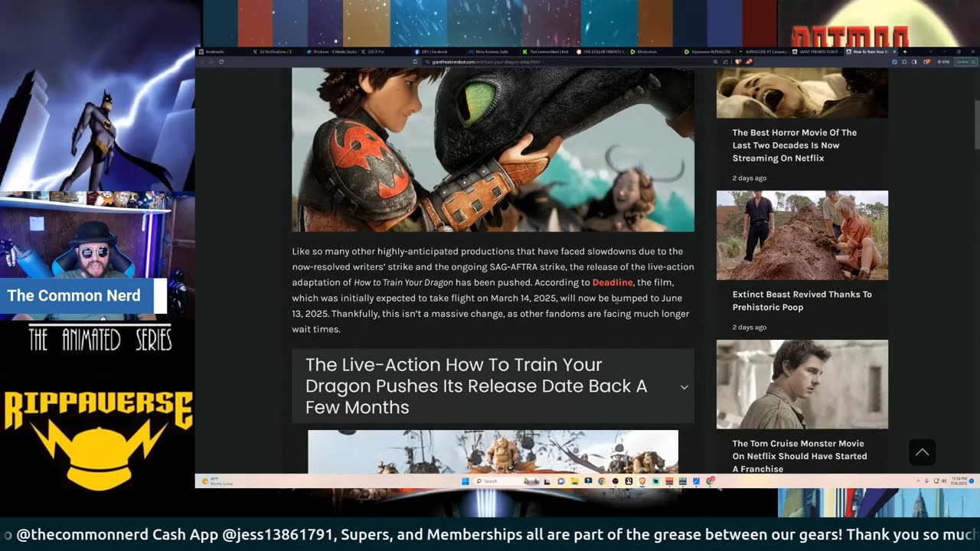The image size is (980, 551).
Task: Open the purple chat app taskbar icon
Action: [561, 481]
